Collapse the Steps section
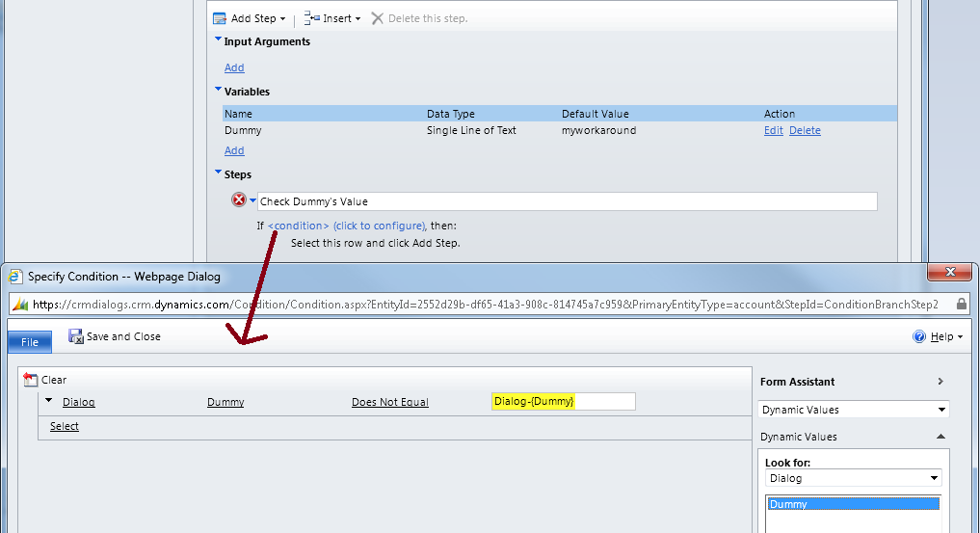The height and width of the screenshot is (533, 980). [x=218, y=174]
